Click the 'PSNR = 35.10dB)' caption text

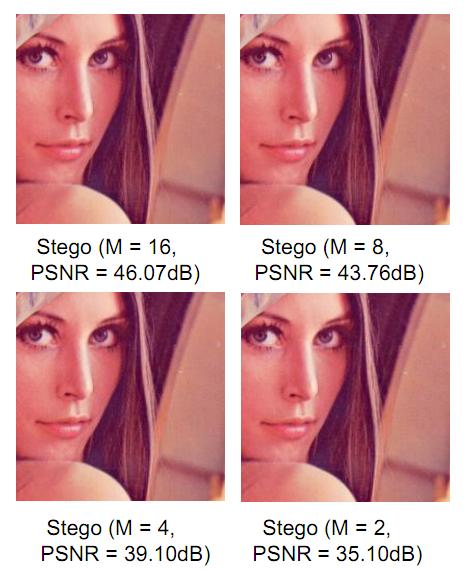337,554
